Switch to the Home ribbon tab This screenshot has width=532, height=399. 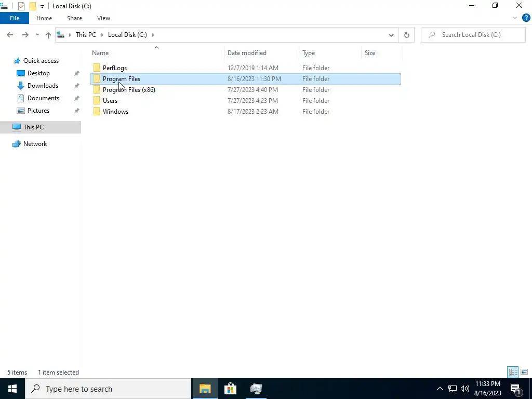click(44, 18)
